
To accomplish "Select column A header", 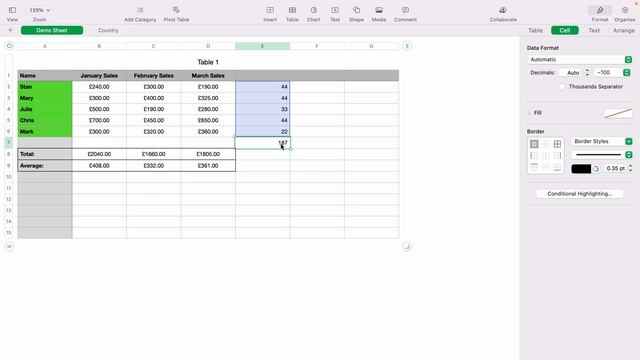I will pyautogui.click(x=45, y=46).
